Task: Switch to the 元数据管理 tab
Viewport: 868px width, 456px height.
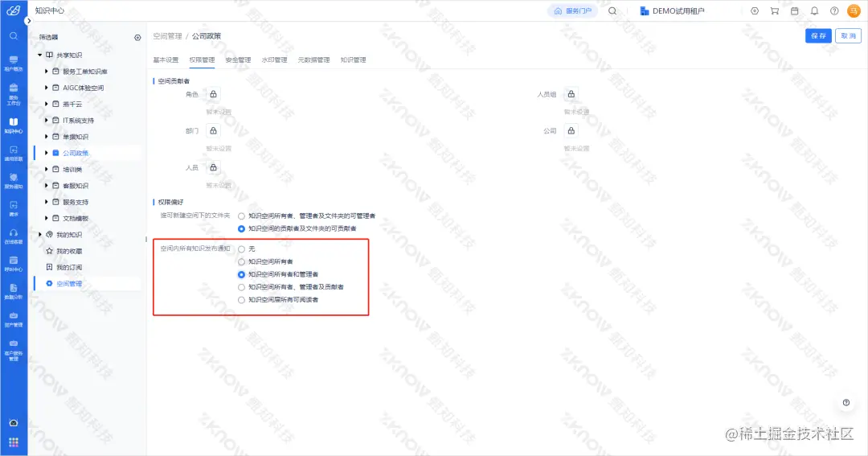Action: 314,60
